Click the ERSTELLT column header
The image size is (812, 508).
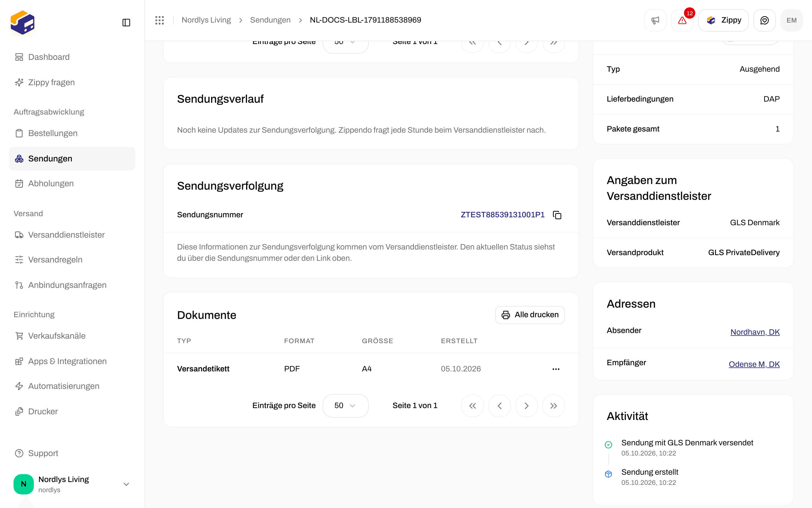tap(459, 341)
